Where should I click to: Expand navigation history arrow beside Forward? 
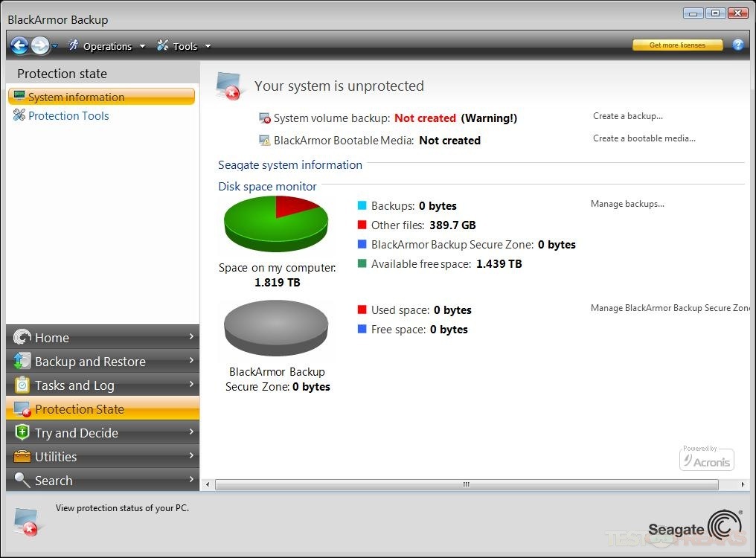pos(55,46)
